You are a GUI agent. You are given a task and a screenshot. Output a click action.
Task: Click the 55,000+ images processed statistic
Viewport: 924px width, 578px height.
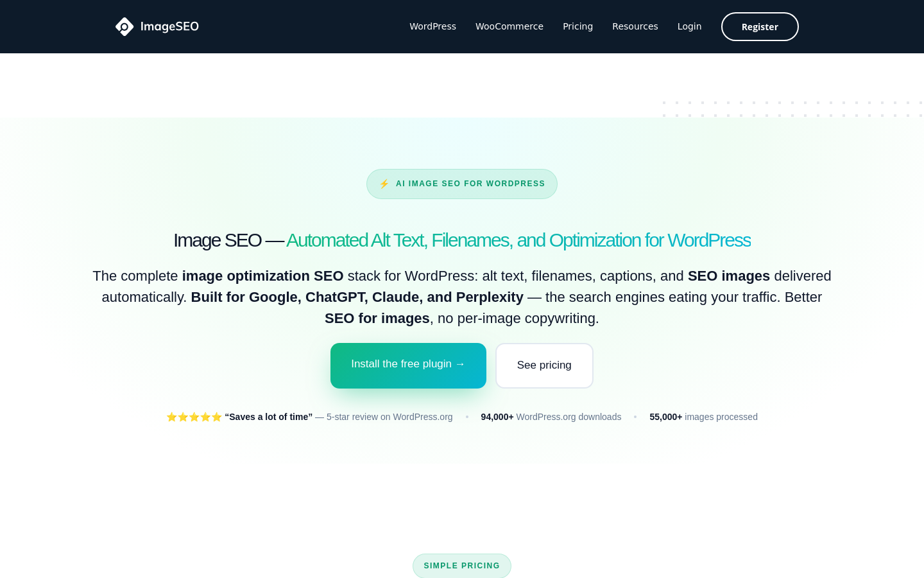pos(703,417)
